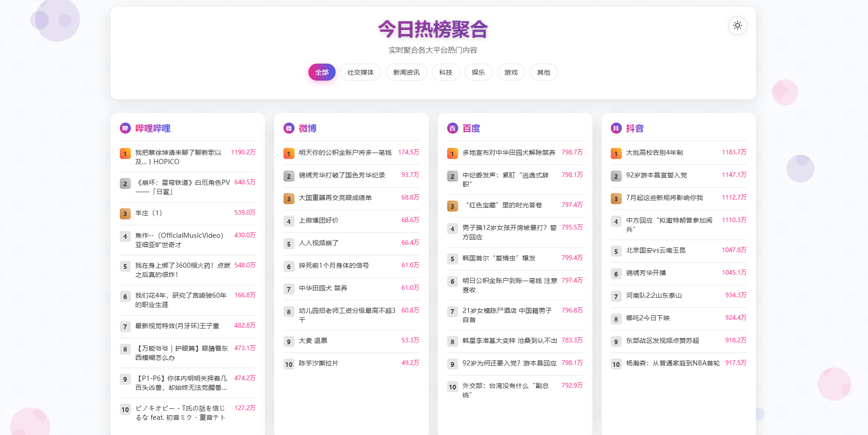Open 锦绣芳华开播 Douyin item
Image resolution: width=868 pixels, height=435 pixels.
[646, 273]
